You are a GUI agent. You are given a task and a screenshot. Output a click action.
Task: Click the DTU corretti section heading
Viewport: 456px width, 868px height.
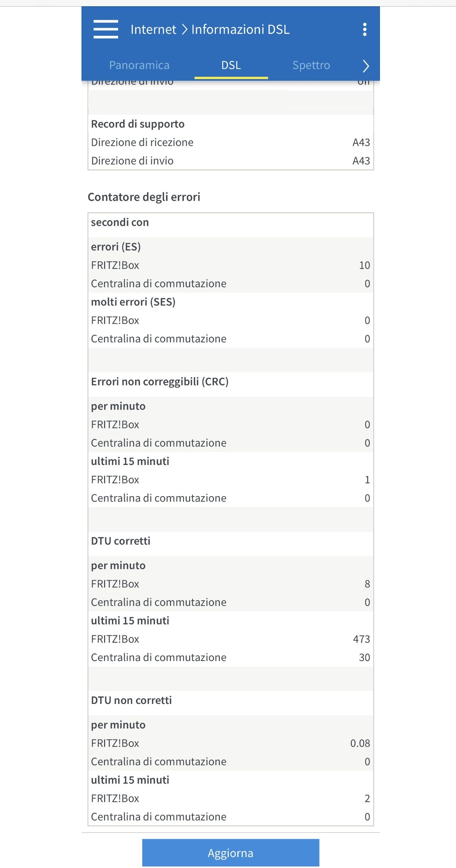120,541
